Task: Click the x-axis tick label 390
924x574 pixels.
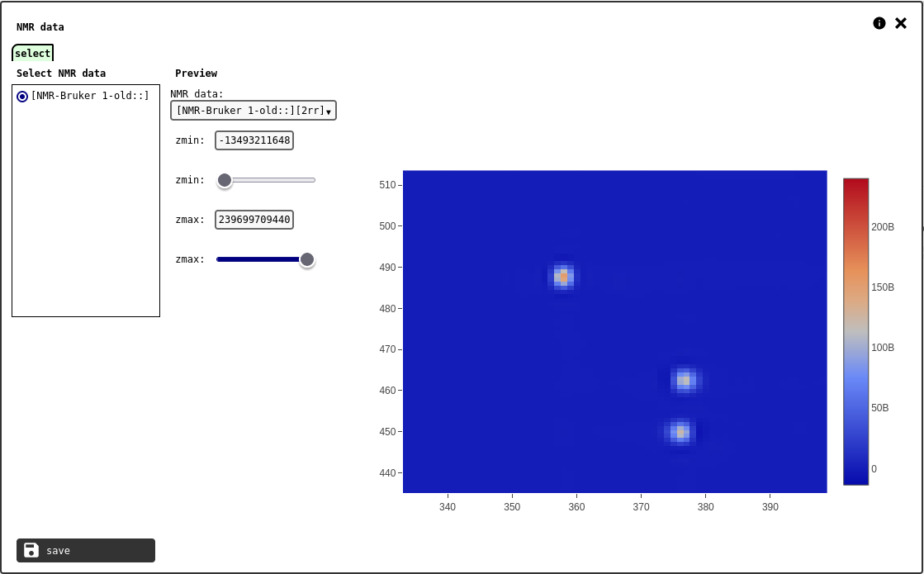Action: click(770, 506)
